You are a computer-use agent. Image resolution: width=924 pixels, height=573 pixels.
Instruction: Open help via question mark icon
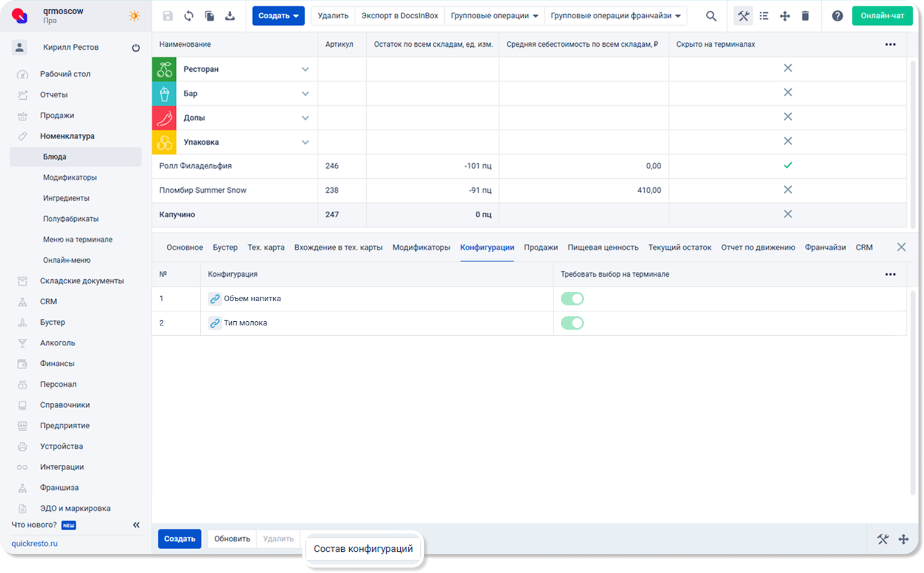[838, 16]
